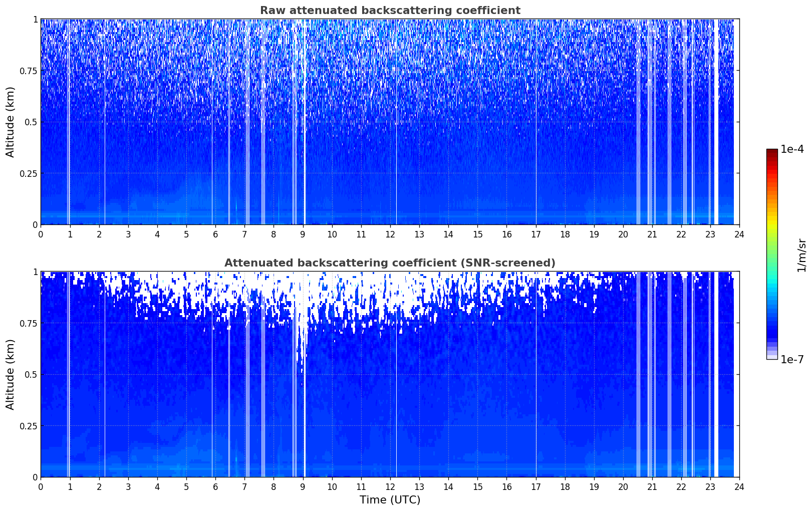812x511 pixels.
Task: Click altitude tick '0.5' on the raw plot
Action: 31,122
